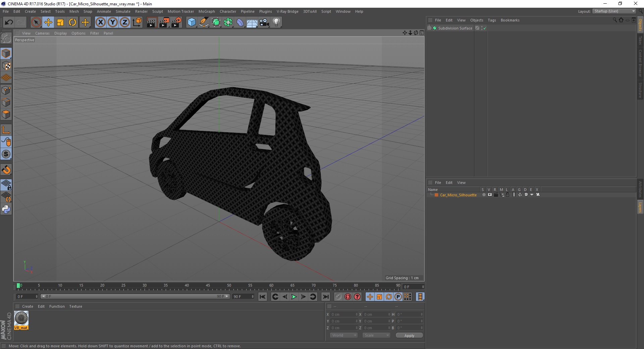Switch to Edges mode
Image resolution: width=644 pixels, height=349 pixels.
point(6,102)
